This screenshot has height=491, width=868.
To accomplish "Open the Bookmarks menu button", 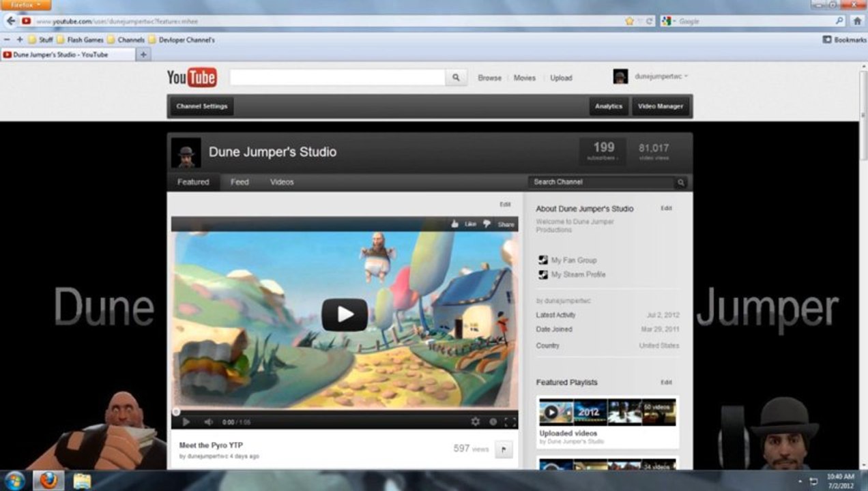I will pyautogui.click(x=845, y=40).
